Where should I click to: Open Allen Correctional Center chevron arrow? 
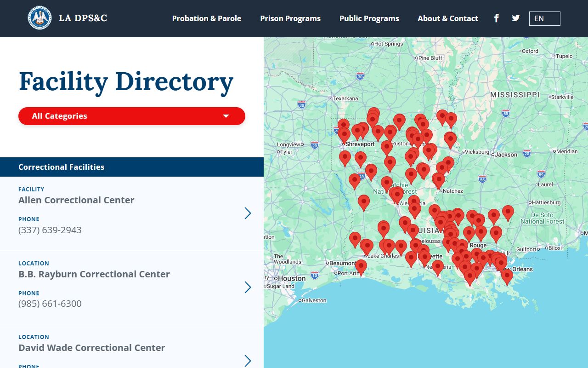[248, 213]
